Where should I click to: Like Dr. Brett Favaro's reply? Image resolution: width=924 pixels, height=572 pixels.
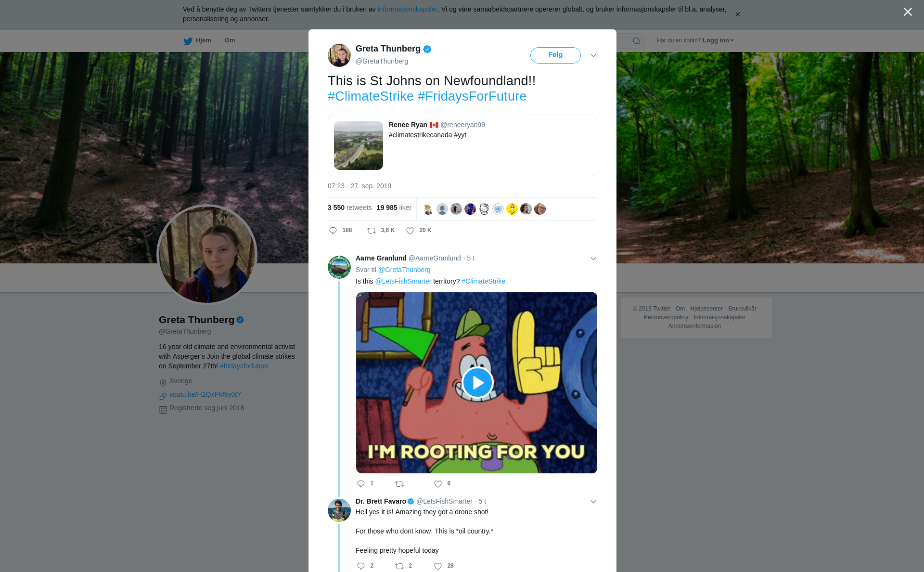[438, 566]
